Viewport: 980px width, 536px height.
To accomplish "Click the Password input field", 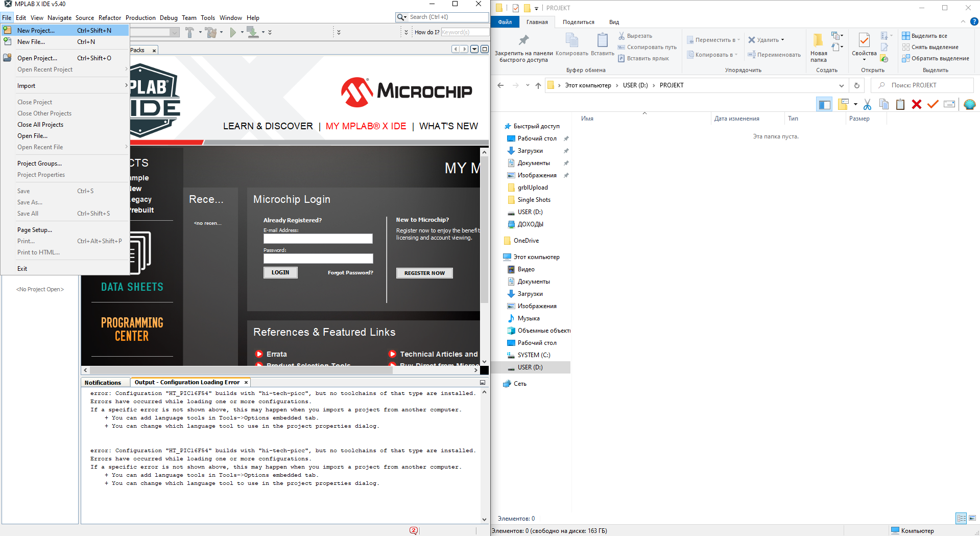I will (318, 259).
